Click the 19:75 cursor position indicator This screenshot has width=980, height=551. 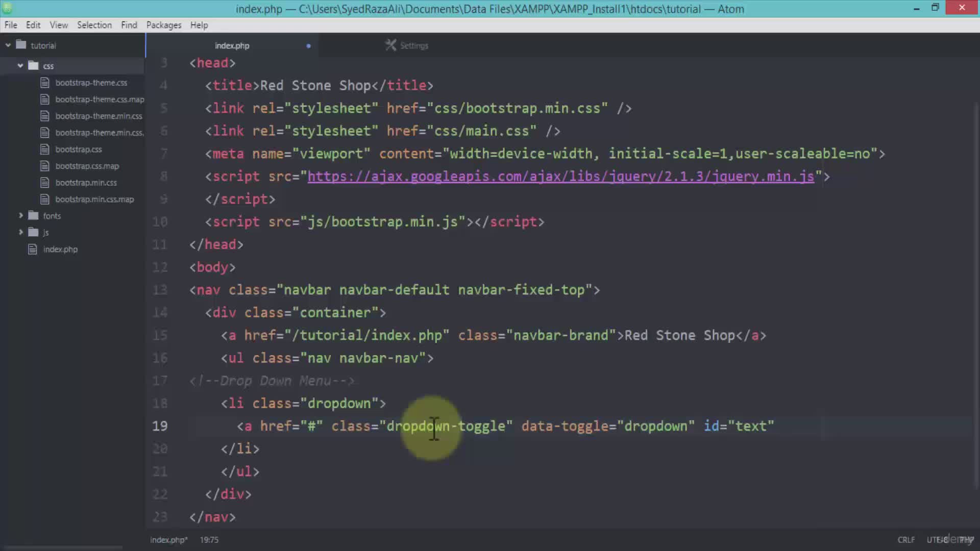coord(209,539)
